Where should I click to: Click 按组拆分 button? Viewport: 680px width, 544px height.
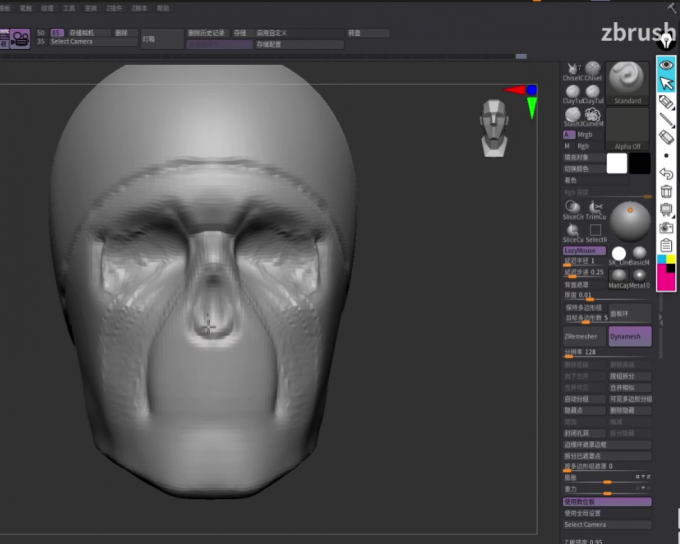pyautogui.click(x=630, y=376)
